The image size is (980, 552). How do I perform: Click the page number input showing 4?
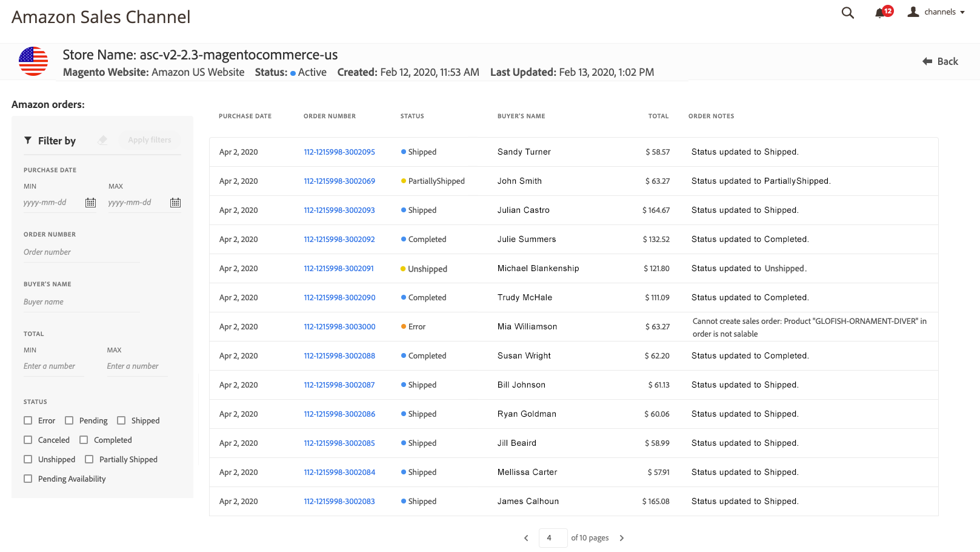tap(553, 538)
